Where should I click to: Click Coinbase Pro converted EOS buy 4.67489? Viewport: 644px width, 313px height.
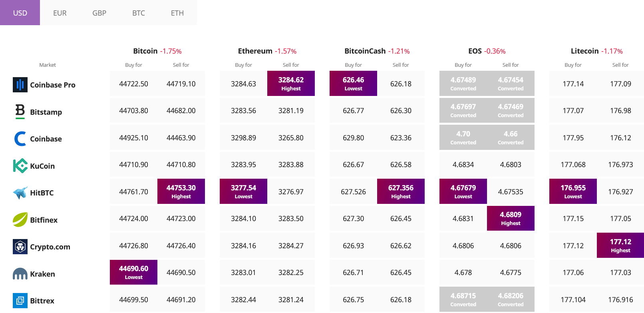463,83
